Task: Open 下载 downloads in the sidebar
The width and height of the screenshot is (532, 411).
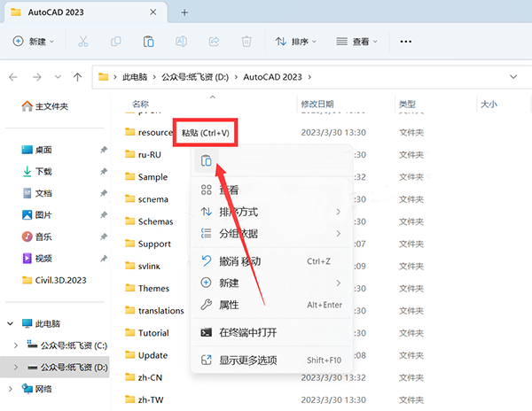Action: (x=36, y=172)
